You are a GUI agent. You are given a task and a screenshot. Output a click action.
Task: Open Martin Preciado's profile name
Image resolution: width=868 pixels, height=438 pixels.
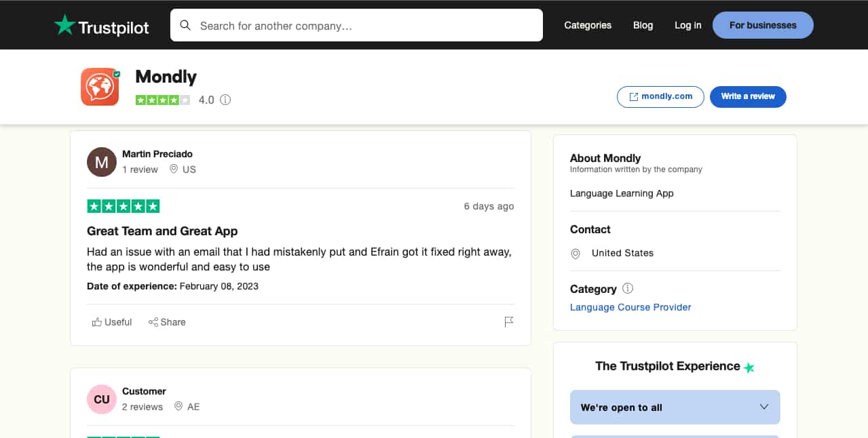click(157, 154)
